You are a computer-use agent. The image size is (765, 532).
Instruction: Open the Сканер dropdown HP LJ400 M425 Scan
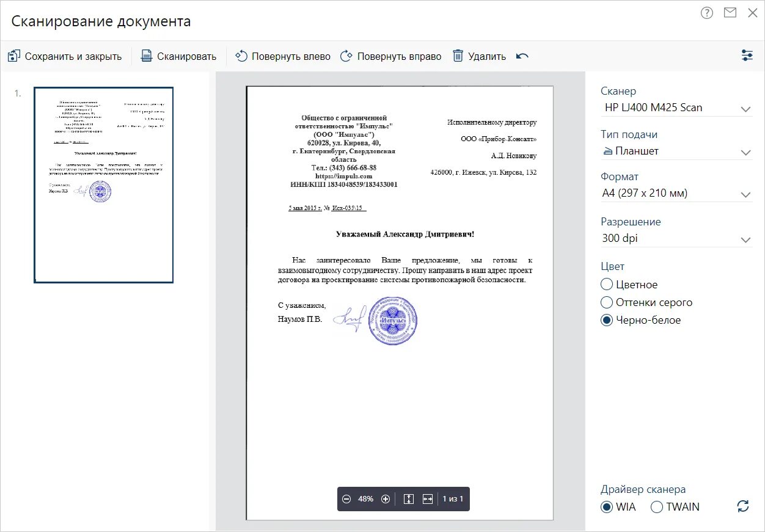(x=676, y=108)
